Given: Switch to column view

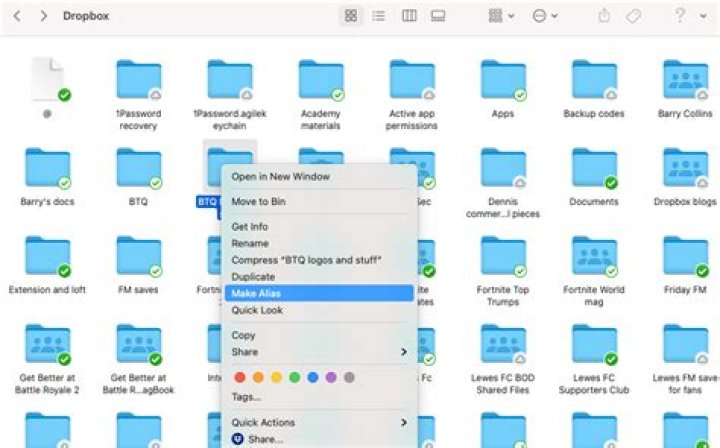Looking at the screenshot, I should point(409,16).
